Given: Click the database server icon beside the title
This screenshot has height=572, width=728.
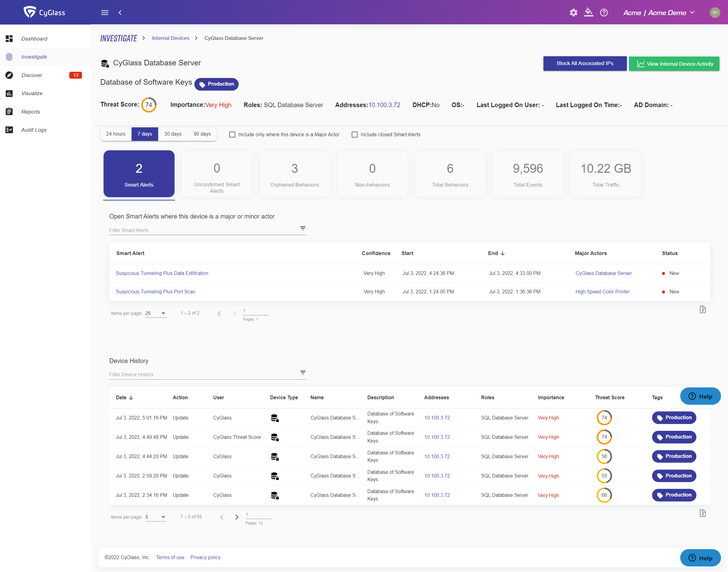Looking at the screenshot, I should coord(105,63).
